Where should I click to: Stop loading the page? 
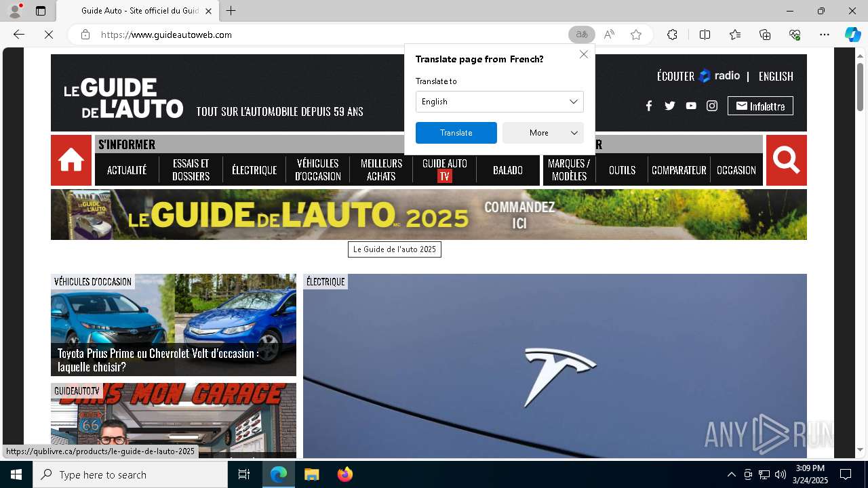[49, 35]
